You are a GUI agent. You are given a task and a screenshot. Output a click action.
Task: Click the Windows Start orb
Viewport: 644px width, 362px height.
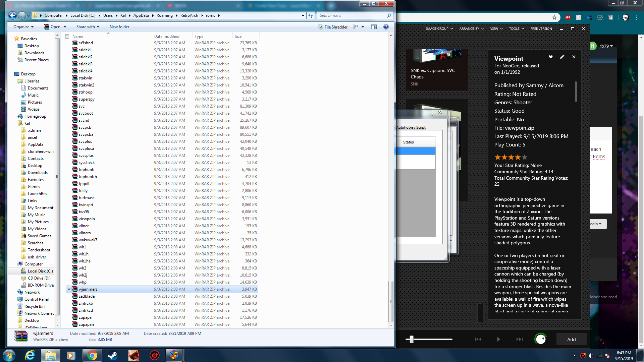point(9,355)
